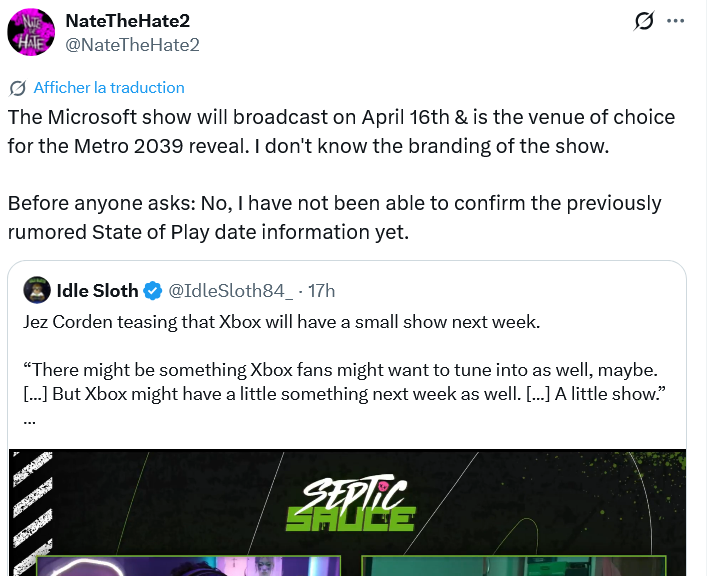
Task: Click "Afficher la traduction" link
Action: coord(109,87)
